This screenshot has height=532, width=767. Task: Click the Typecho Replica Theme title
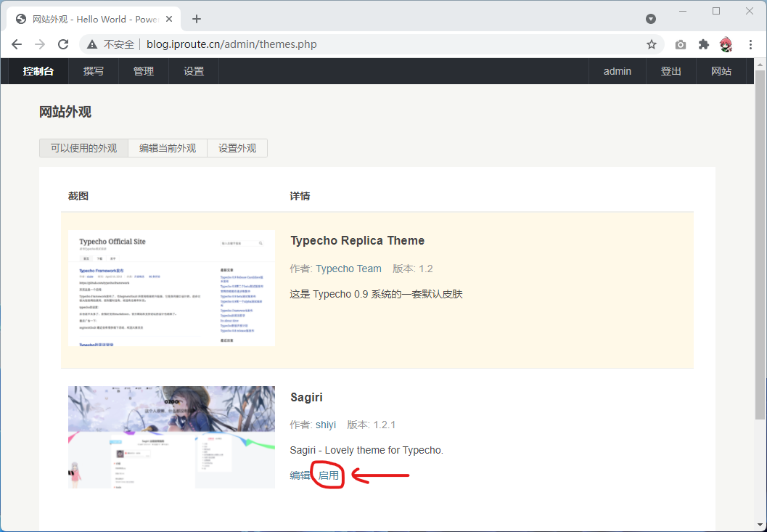pyautogui.click(x=358, y=241)
